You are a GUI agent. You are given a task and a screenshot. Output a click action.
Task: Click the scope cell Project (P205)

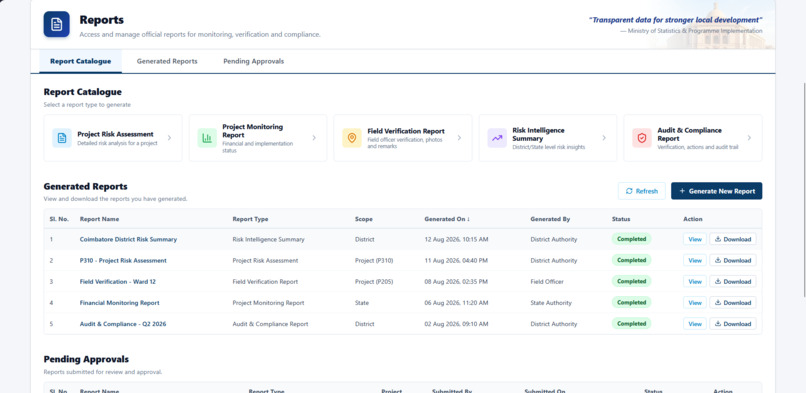point(374,282)
